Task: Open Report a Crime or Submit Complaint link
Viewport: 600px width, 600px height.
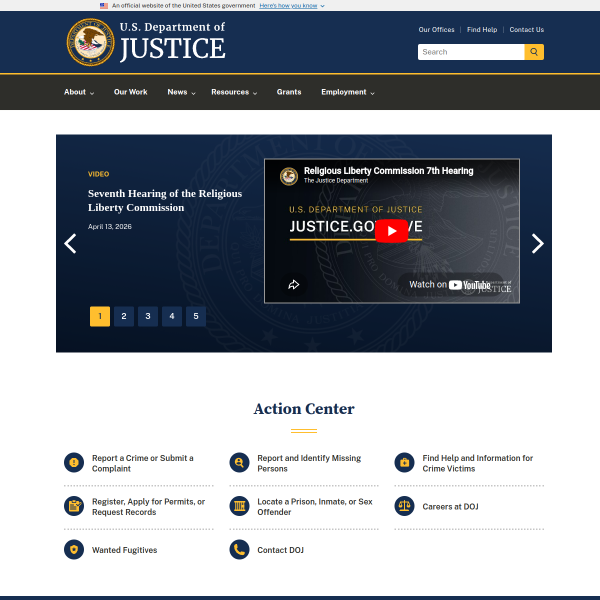Action: pos(143,463)
